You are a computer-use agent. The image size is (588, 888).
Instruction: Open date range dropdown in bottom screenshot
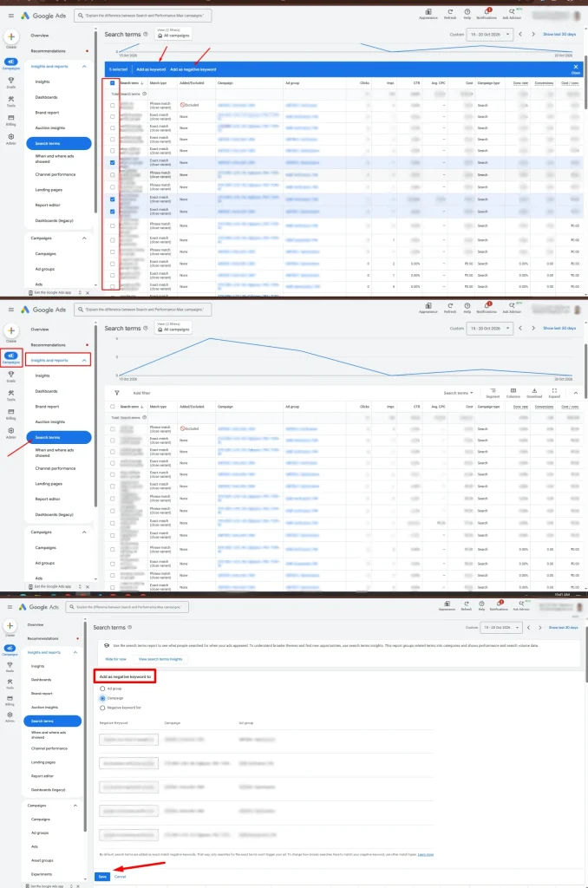click(x=500, y=628)
